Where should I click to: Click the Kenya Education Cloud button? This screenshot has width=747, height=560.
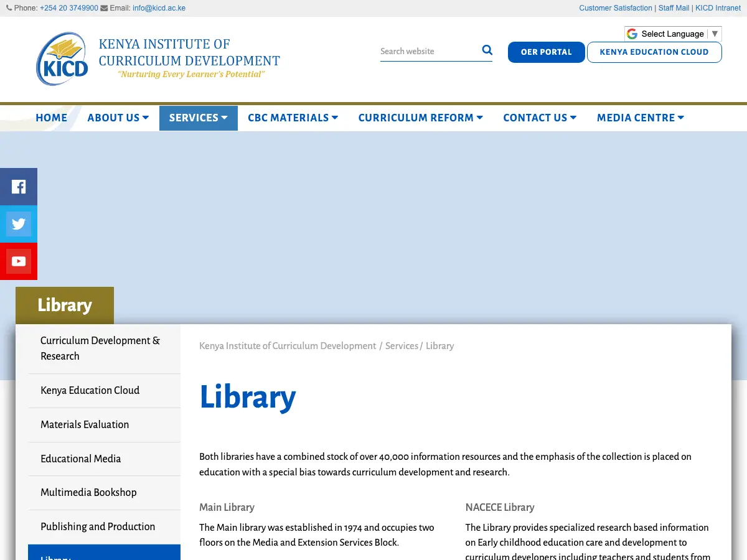click(654, 52)
